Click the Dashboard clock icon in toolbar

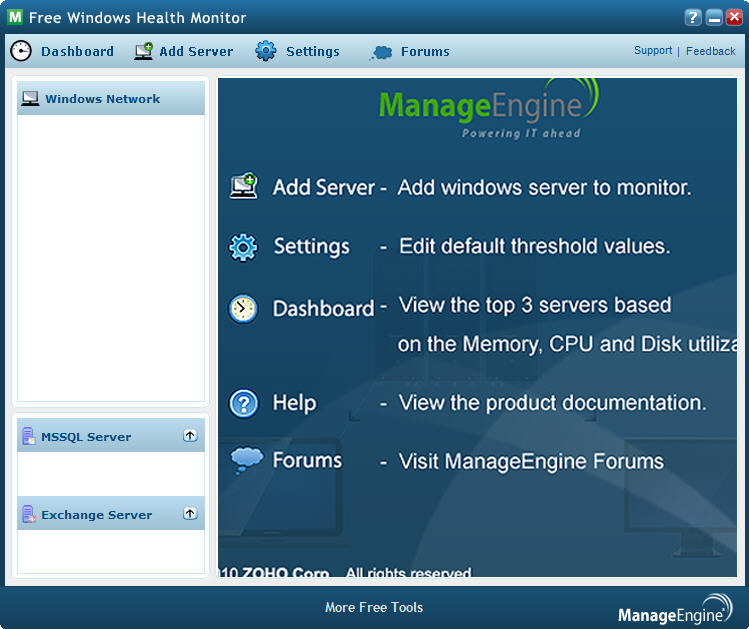21,51
